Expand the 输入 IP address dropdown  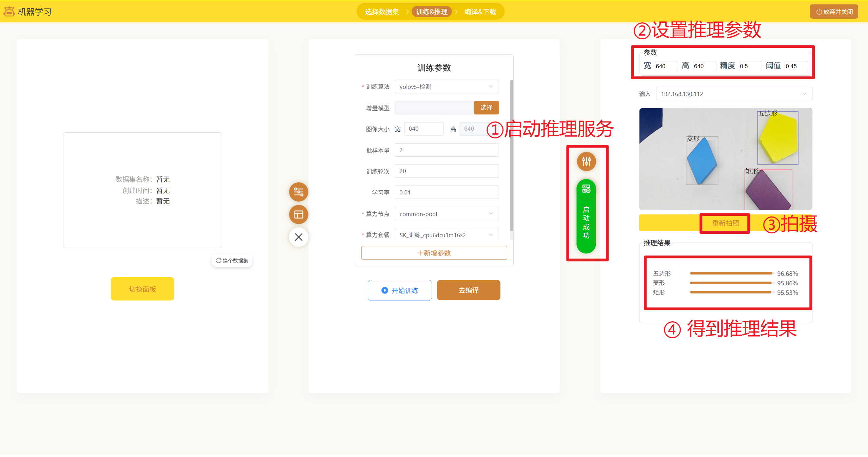coord(734,94)
